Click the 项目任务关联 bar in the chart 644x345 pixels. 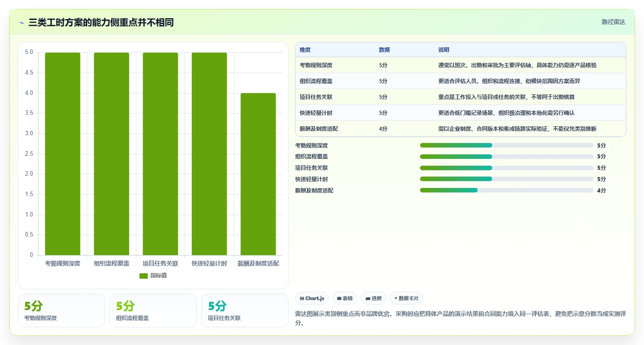click(160, 154)
